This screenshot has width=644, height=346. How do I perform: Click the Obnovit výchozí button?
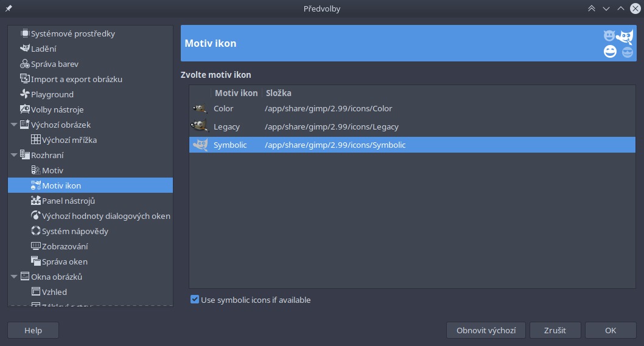coord(486,330)
